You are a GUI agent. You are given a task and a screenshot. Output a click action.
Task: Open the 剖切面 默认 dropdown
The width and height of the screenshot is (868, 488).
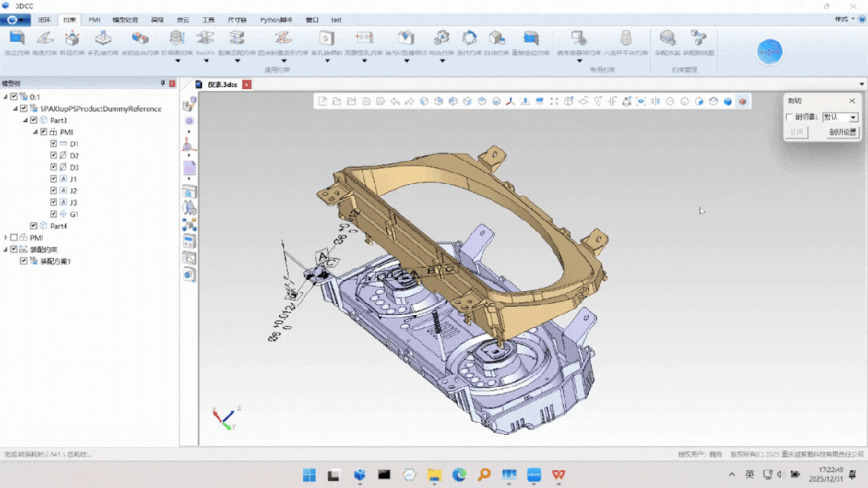[853, 117]
